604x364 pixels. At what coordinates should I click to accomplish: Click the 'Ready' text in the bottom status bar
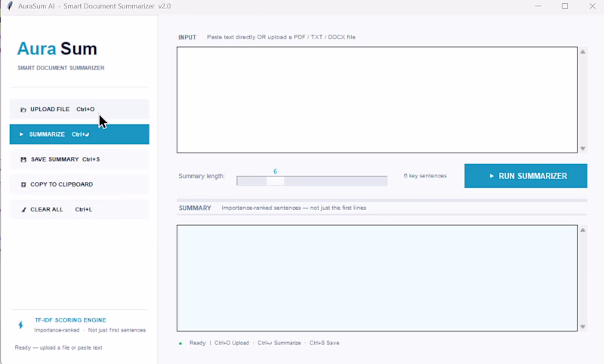point(197,343)
